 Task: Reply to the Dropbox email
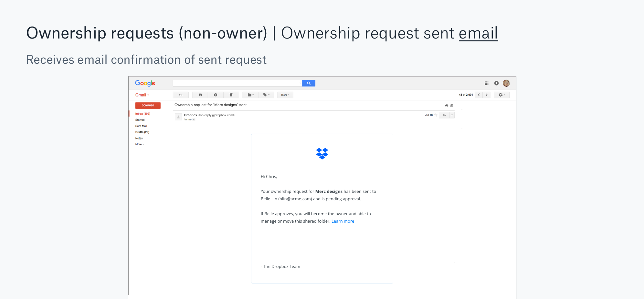444,115
